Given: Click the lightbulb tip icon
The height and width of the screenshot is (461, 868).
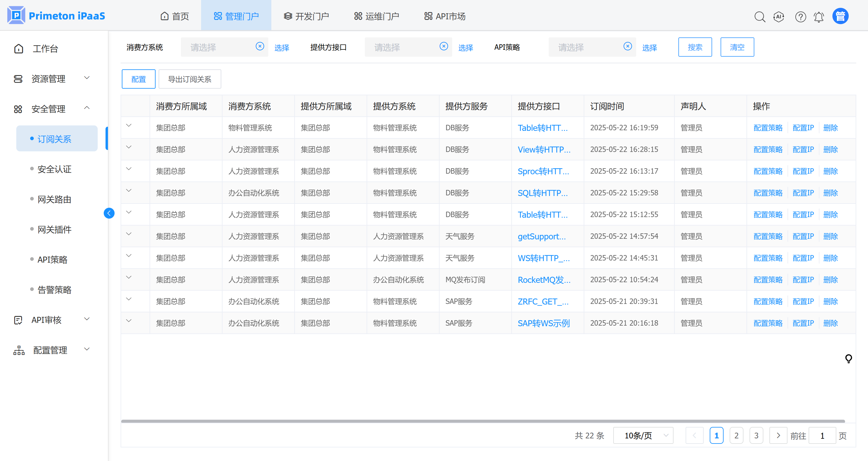Looking at the screenshot, I should (848, 358).
